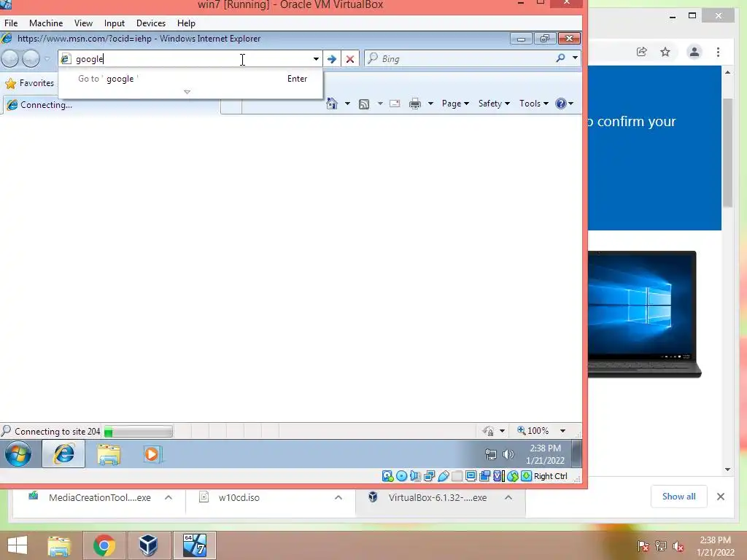
Task: Click Show all downloads button
Action: (x=679, y=497)
